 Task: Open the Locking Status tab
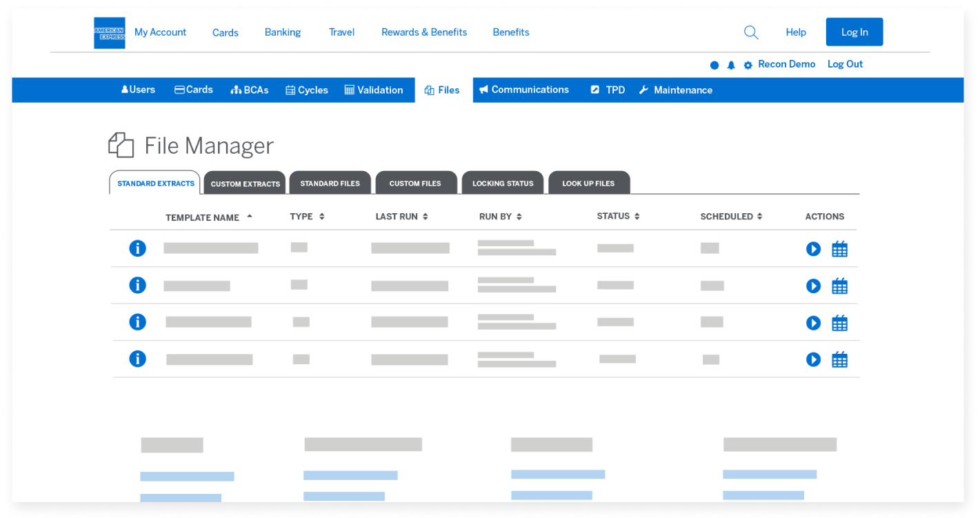[503, 183]
